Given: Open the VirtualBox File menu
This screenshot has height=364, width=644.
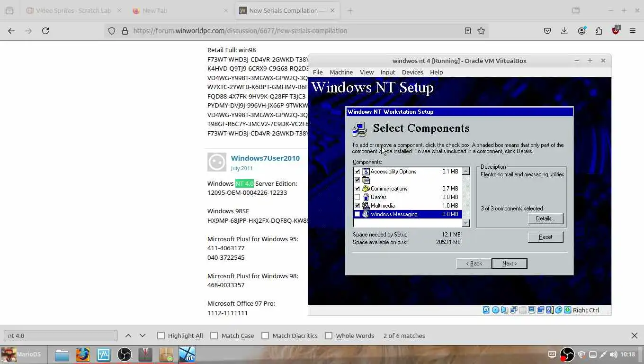Looking at the screenshot, I should [x=318, y=72].
